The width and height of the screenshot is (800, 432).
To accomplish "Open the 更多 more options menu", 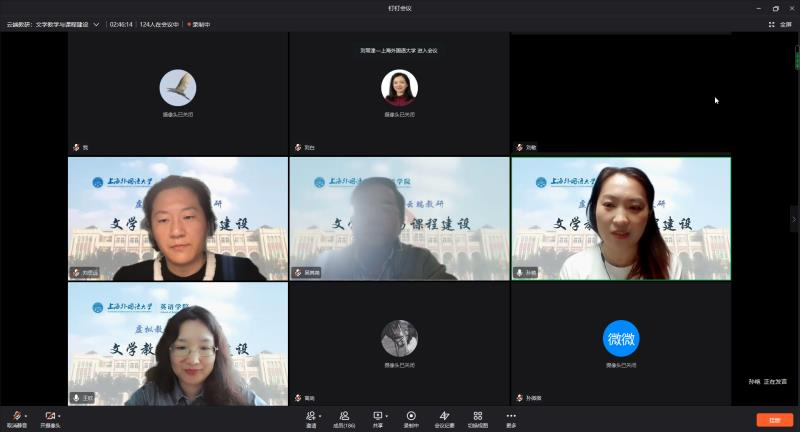I will pyautogui.click(x=511, y=416).
